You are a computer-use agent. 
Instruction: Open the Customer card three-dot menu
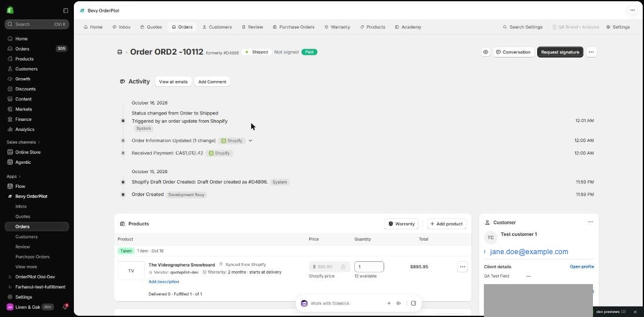click(x=591, y=222)
